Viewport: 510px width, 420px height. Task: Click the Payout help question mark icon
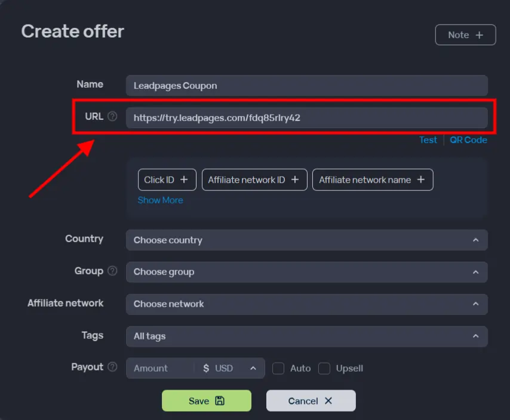tap(112, 367)
